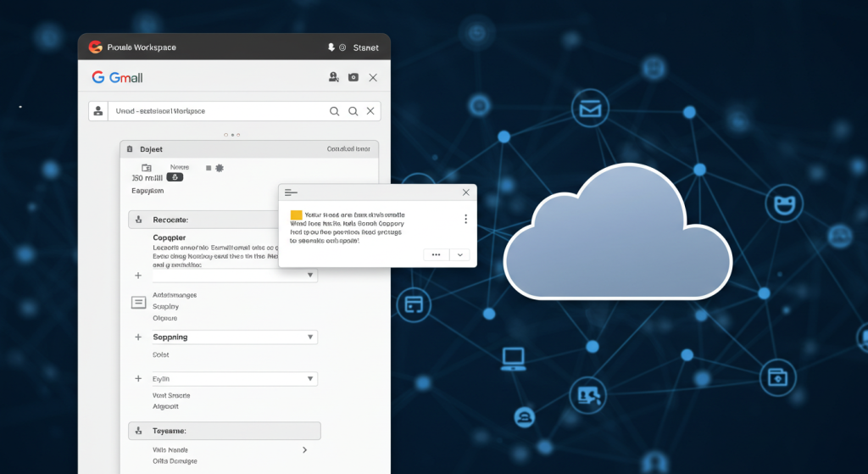Click the person icon left of the search field
The width and height of the screenshot is (868, 474).
[x=98, y=111]
